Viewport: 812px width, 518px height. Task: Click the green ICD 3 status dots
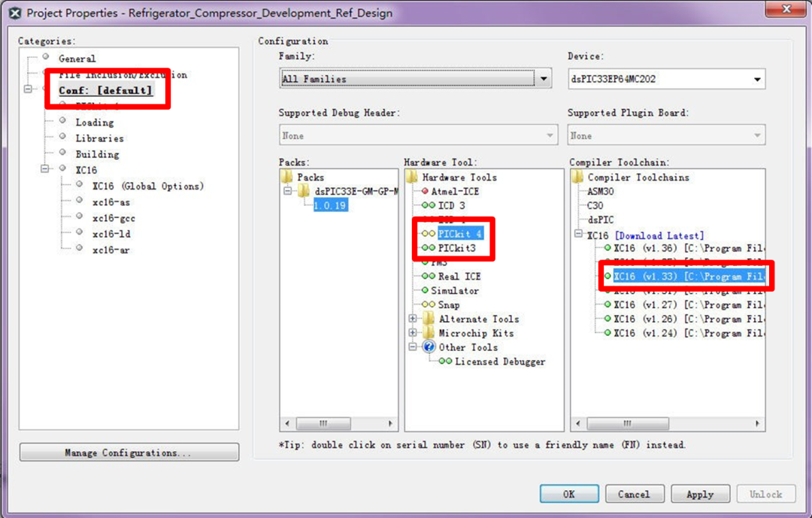[429, 205]
